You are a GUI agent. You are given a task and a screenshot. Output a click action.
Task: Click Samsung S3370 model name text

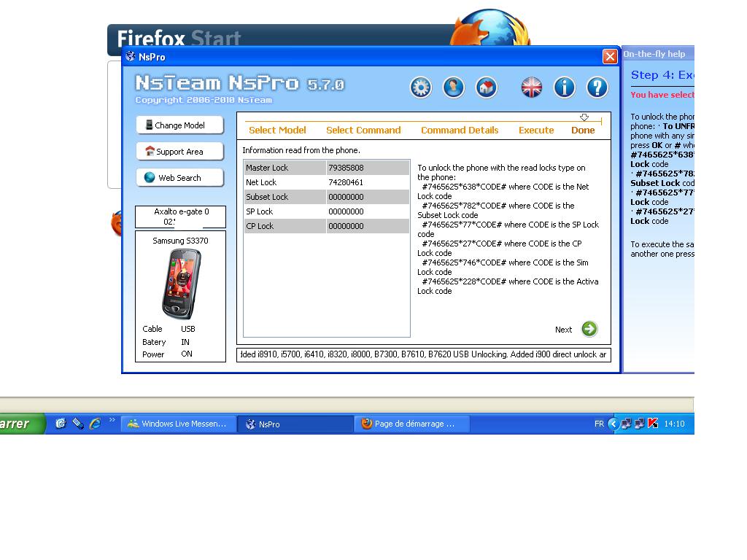coord(181,241)
